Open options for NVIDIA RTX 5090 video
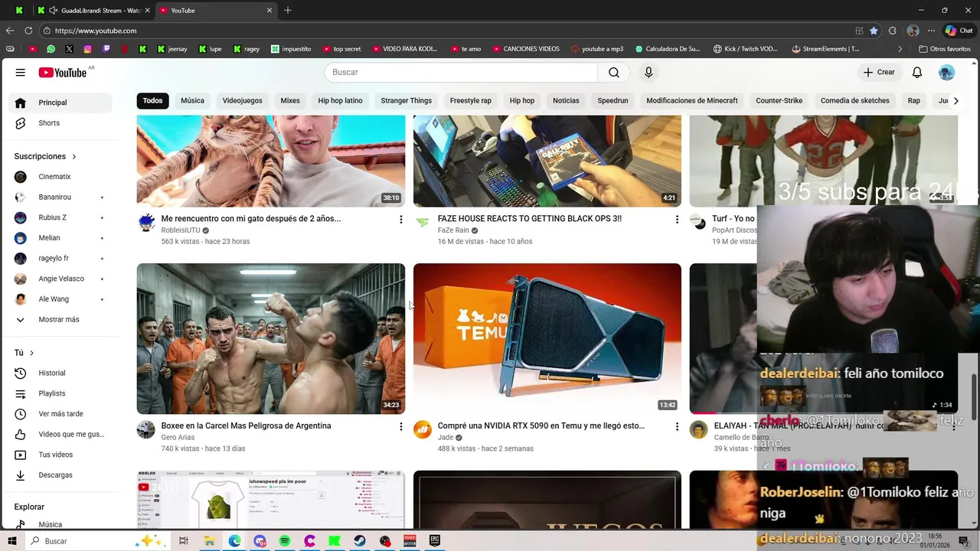This screenshot has width=980, height=551. click(x=677, y=427)
